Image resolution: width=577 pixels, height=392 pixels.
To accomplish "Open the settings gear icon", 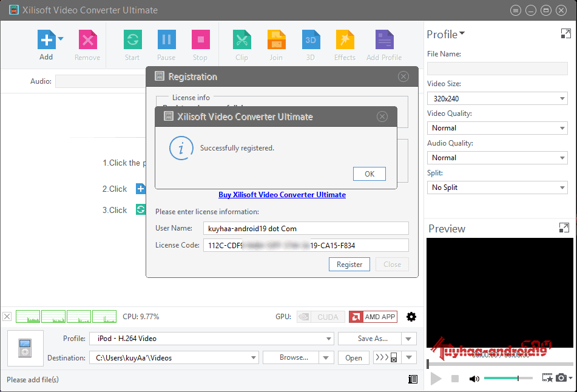I will coord(411,317).
